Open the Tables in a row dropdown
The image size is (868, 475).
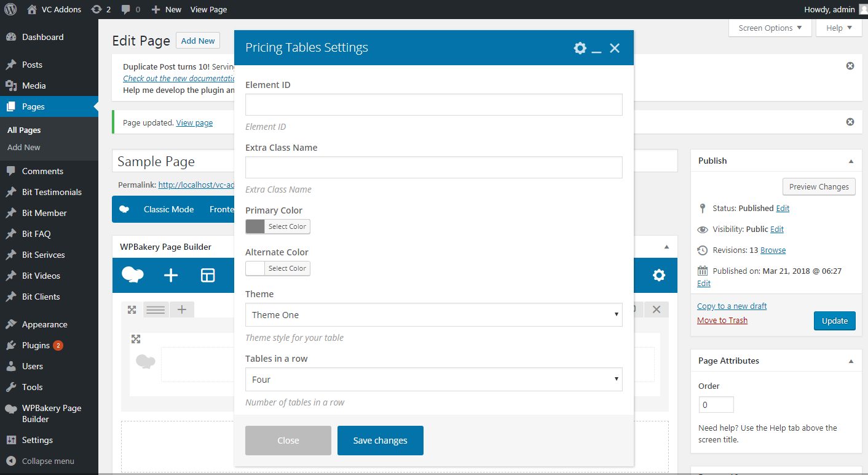click(433, 379)
